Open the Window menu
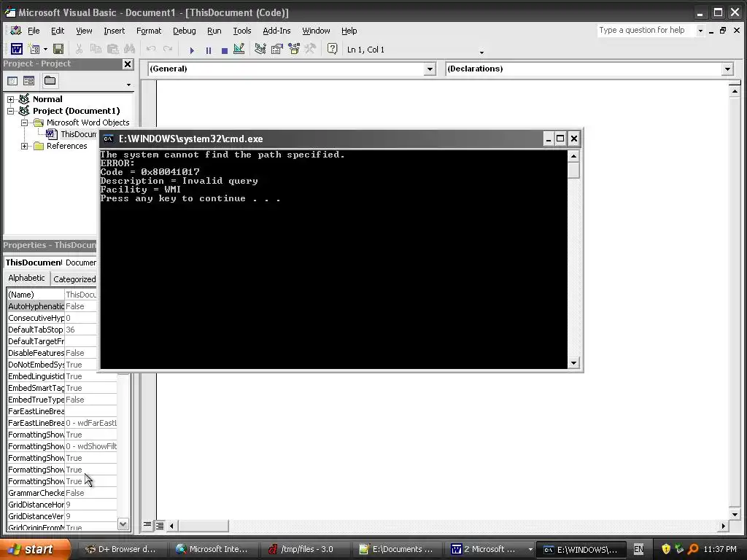The width and height of the screenshot is (747, 560). [x=316, y=31]
